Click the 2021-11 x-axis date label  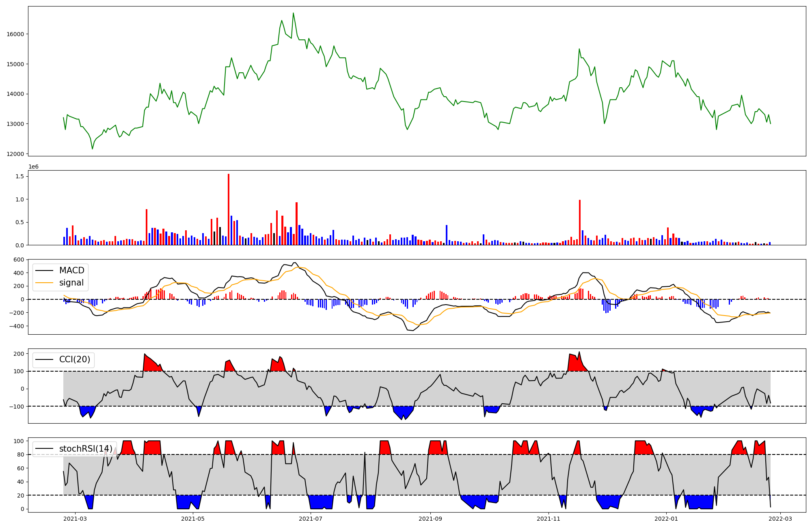click(x=549, y=519)
